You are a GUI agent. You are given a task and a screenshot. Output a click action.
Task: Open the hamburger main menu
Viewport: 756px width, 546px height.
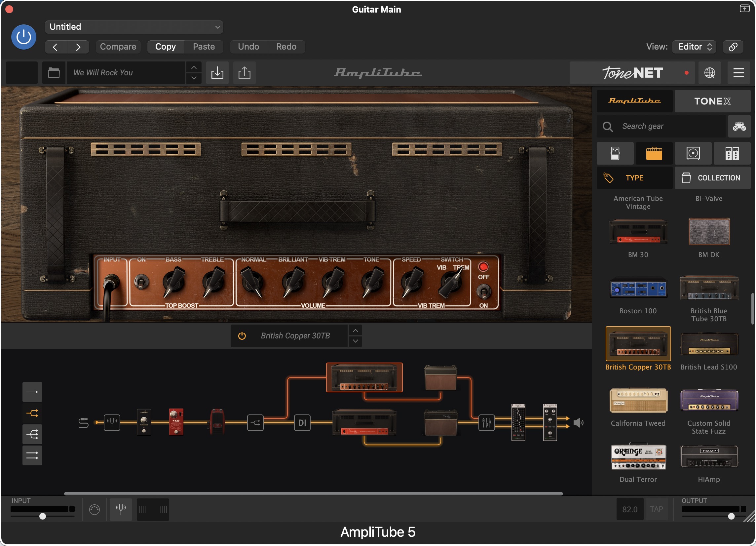(739, 73)
